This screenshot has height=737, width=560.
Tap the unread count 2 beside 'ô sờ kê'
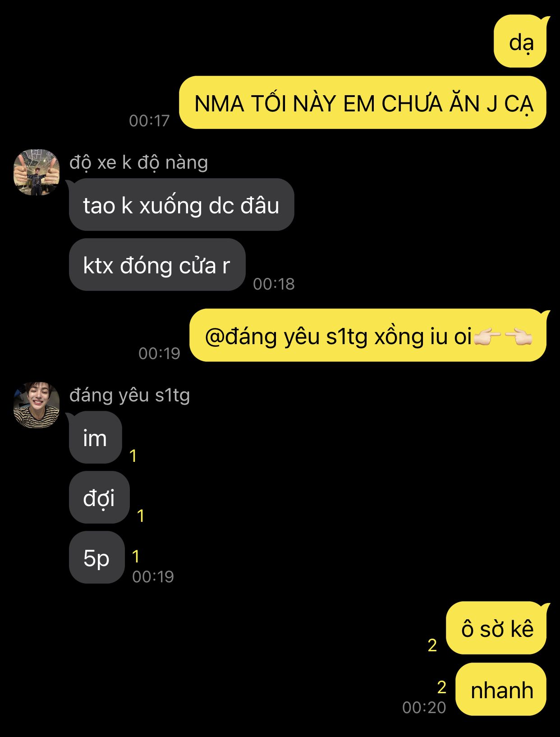coord(432,645)
